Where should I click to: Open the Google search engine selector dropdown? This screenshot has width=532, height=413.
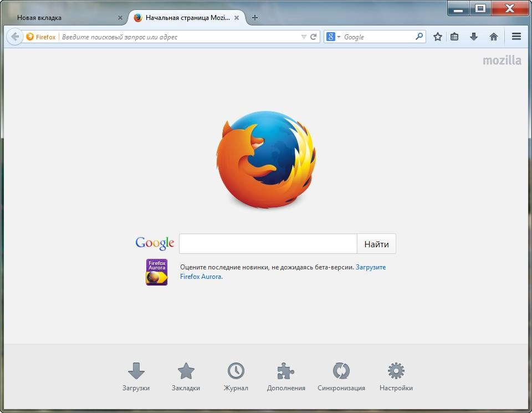(x=333, y=37)
